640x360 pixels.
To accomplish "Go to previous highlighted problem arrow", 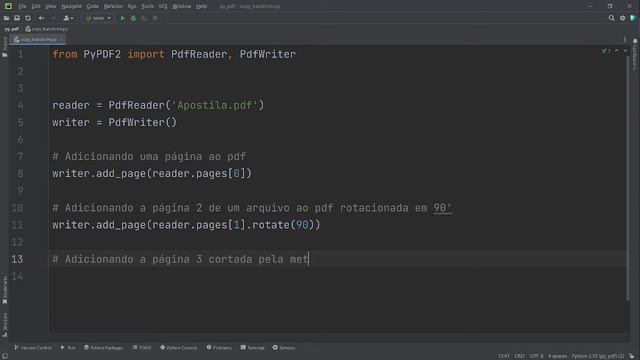I will [x=617, y=51].
